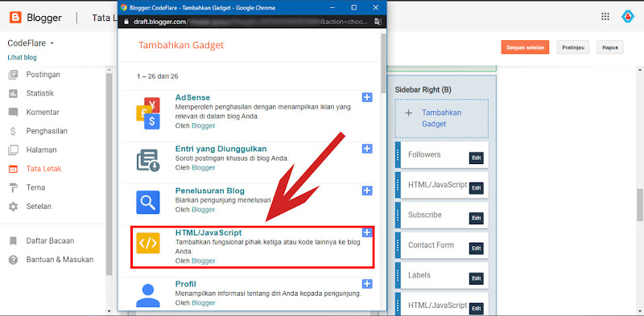Viewport: 644px width, 316px height.
Task: Click the translate icon in address bar
Action: pos(378,22)
